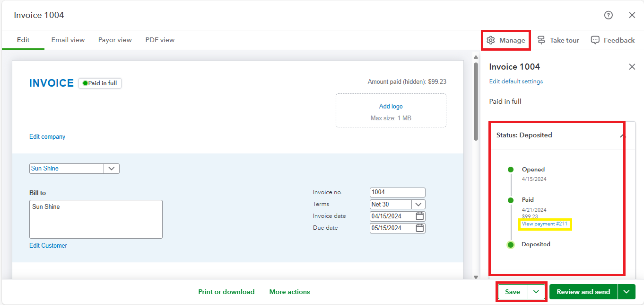
Task: Open the Feedback speech bubble
Action: [613, 40]
